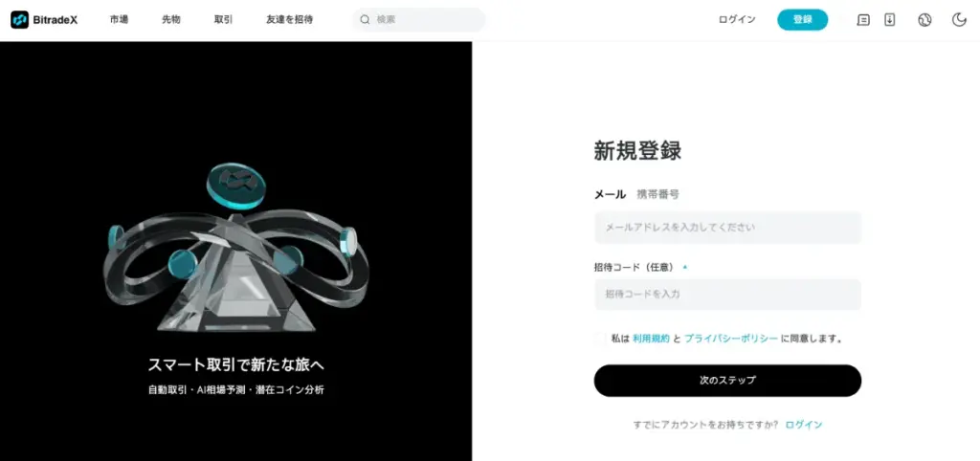Screen dimensions: 980x461
Task: Open the 取引 menu
Action: (x=223, y=19)
